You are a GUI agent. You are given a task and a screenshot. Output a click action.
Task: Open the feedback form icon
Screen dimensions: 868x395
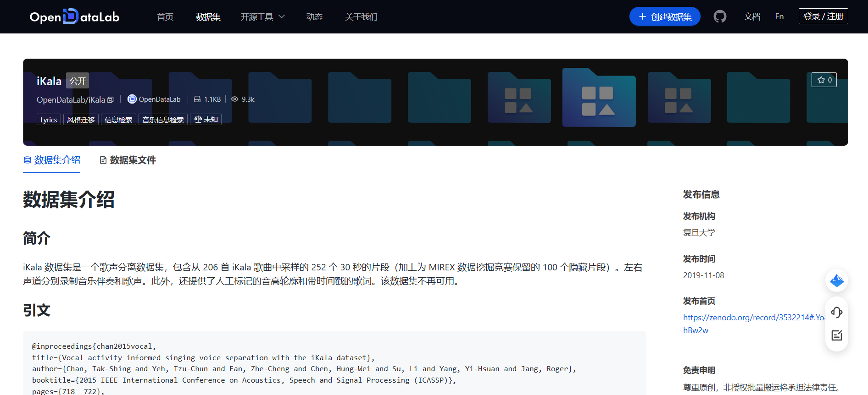click(837, 335)
